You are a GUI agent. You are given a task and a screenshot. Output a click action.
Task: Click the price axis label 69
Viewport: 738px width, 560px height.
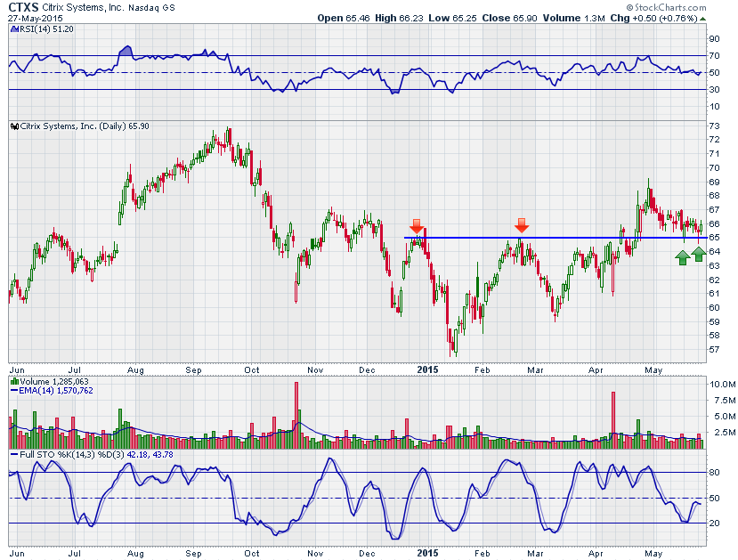click(714, 183)
